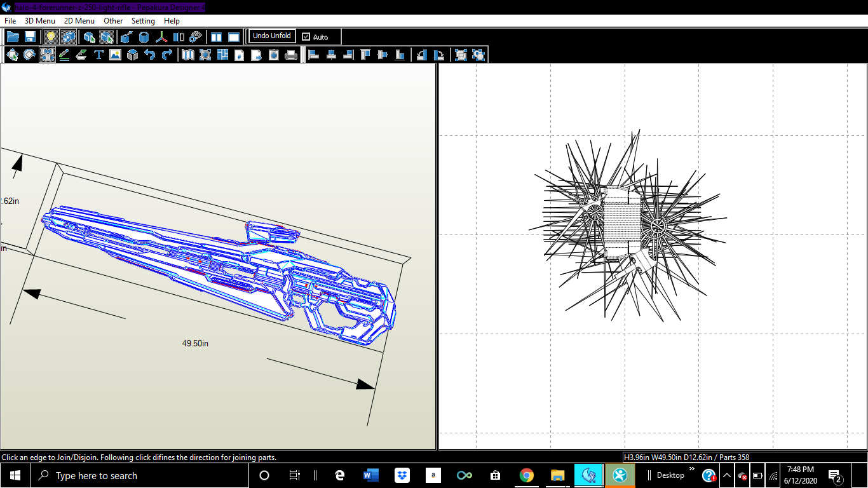Open the 2D Menu
The height and width of the screenshot is (488, 868).
79,21
